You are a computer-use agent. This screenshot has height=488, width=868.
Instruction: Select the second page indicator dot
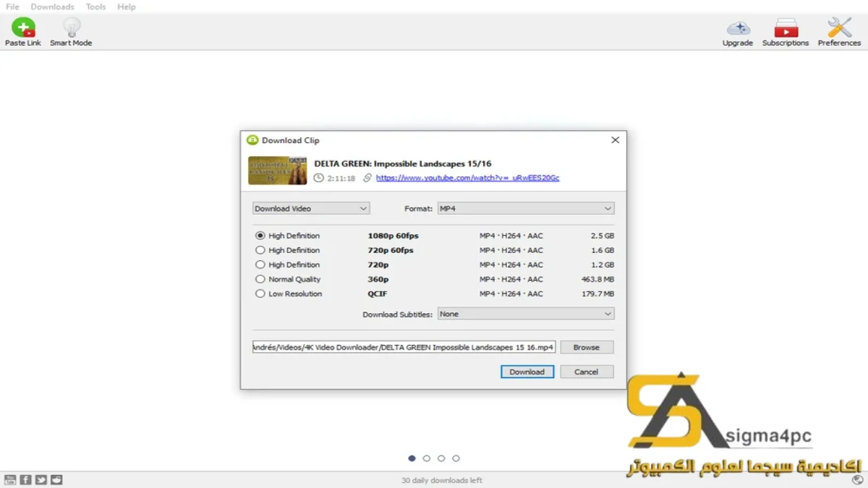(x=427, y=458)
